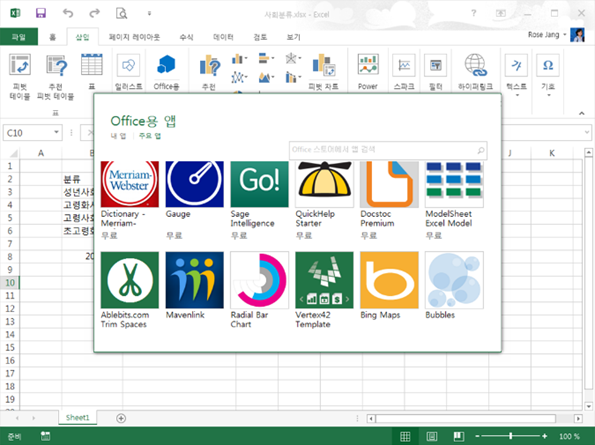Select the Bing Maps app
The width and height of the screenshot is (595, 445).
pos(389,285)
